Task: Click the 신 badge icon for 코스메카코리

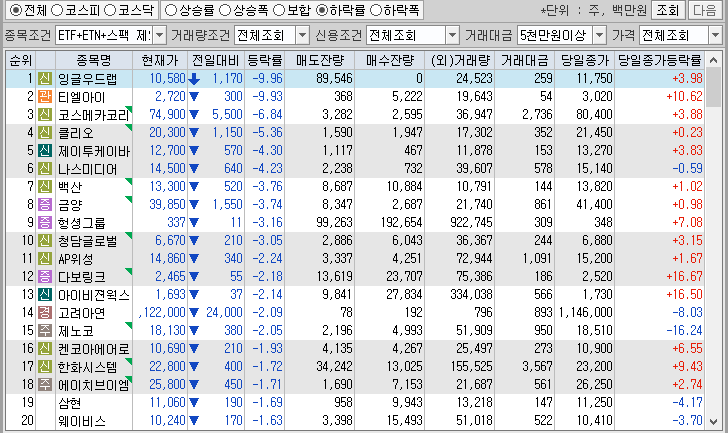Action: [x=45, y=115]
